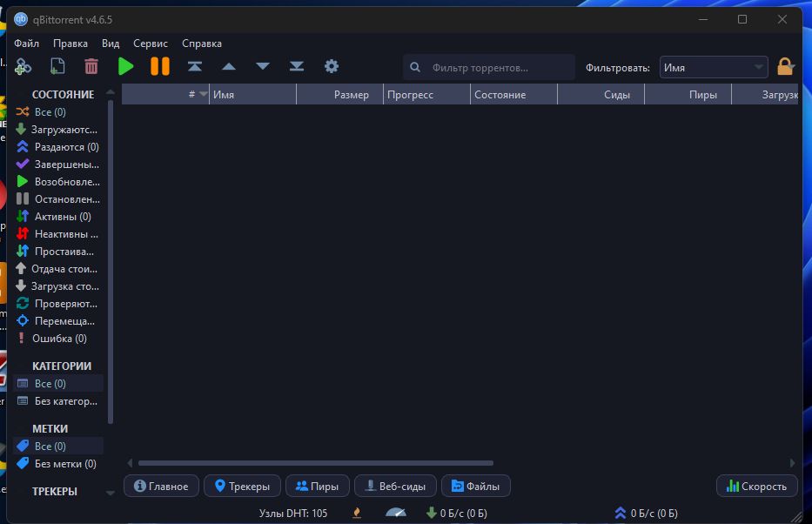Click the orange lock UI icon

click(786, 67)
